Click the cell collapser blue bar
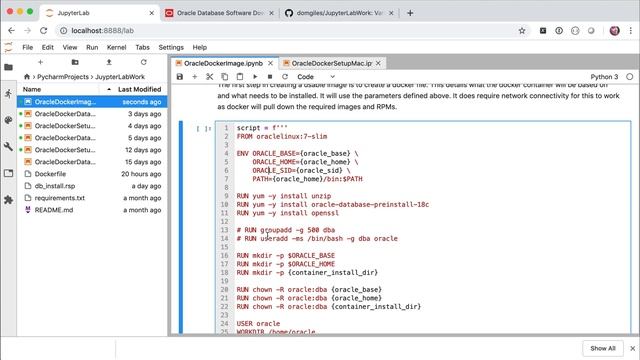The image size is (640, 360). point(181,227)
